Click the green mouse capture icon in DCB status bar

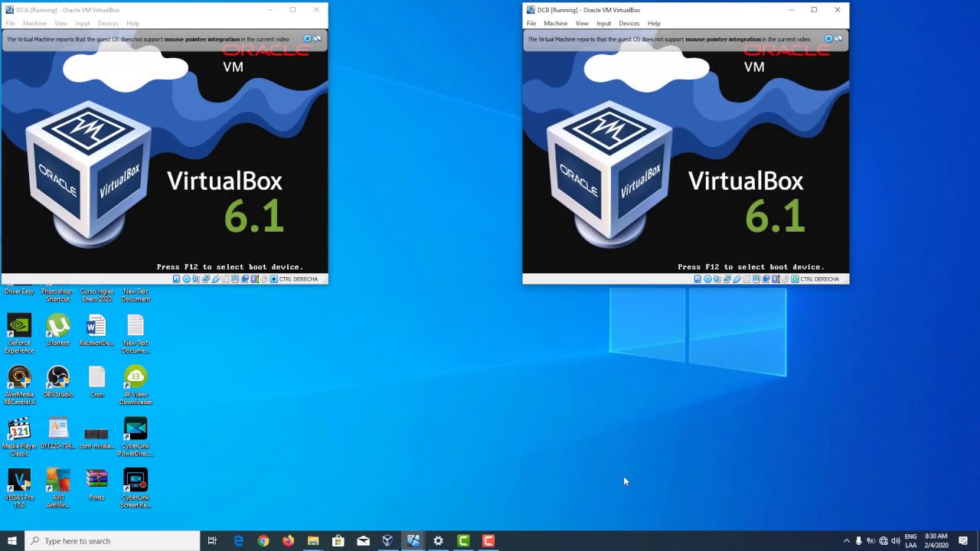795,279
